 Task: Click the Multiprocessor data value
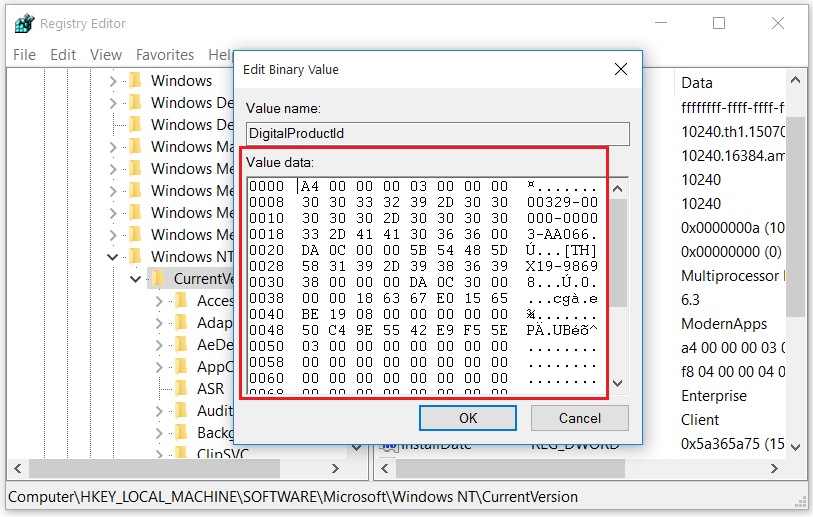point(733,276)
